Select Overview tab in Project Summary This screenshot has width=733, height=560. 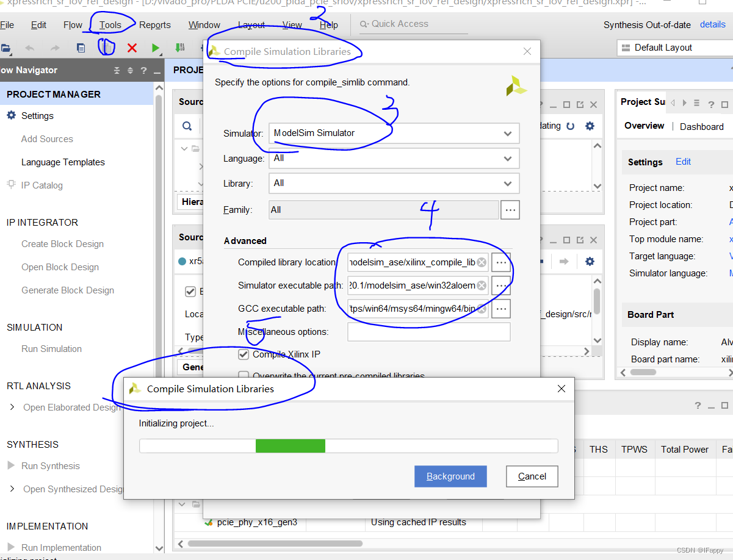coord(645,126)
